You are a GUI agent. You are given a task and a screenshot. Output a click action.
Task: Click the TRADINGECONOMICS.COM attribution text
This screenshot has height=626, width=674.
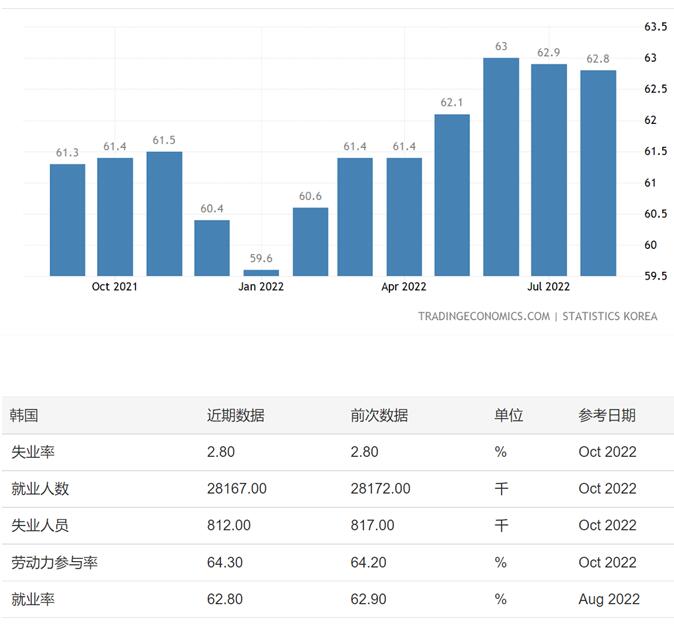(484, 316)
